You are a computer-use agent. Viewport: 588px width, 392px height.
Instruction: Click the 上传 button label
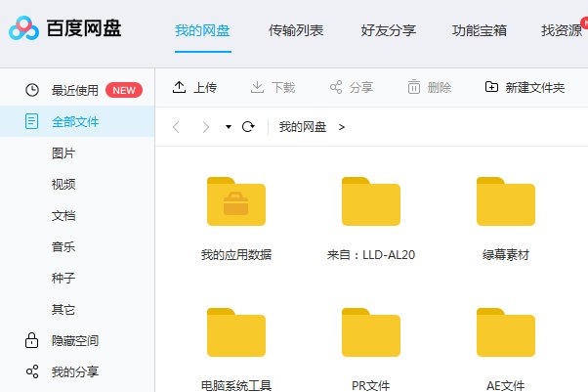pos(205,87)
